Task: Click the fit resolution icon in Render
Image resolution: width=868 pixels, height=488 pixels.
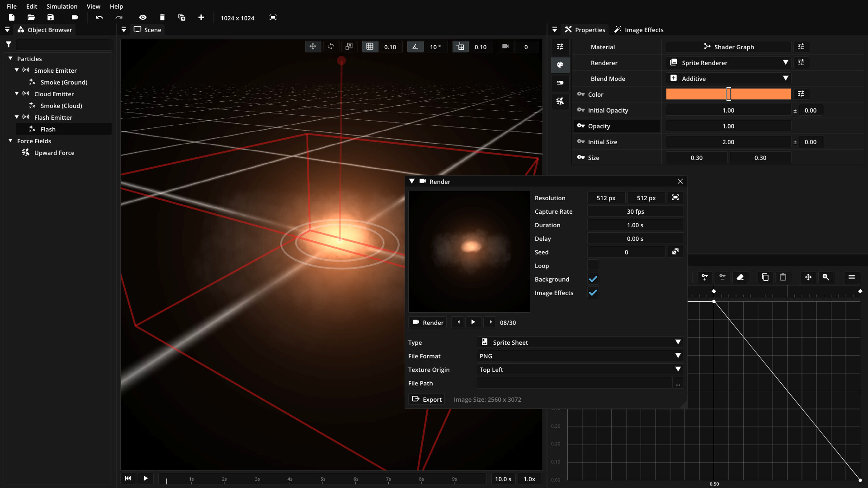Action: click(x=675, y=197)
